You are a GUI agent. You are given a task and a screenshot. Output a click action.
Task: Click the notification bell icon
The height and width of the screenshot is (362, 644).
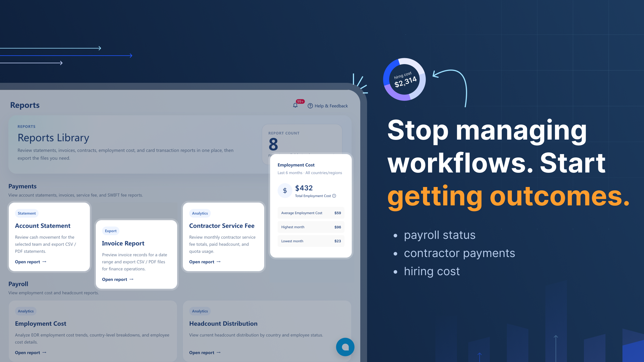coord(295,106)
